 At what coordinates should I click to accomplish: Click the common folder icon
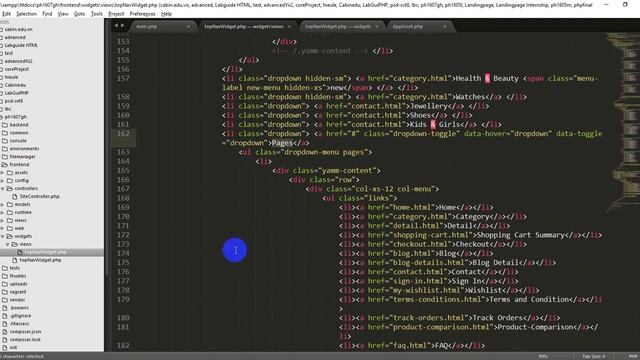pos(5,133)
